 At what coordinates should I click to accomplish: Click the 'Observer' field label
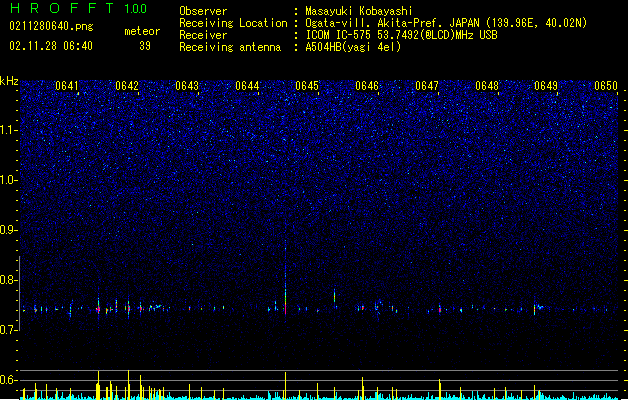click(203, 11)
